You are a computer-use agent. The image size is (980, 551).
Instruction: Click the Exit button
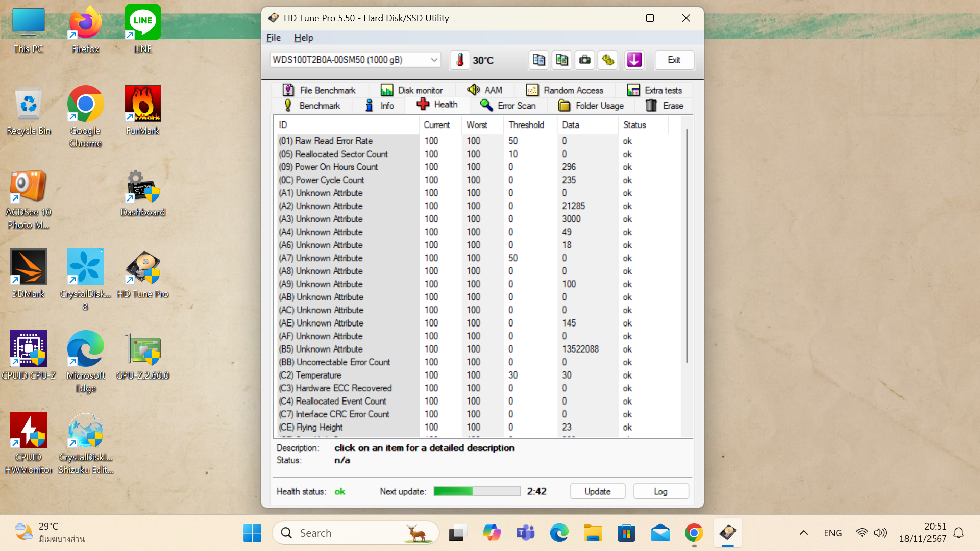point(674,60)
